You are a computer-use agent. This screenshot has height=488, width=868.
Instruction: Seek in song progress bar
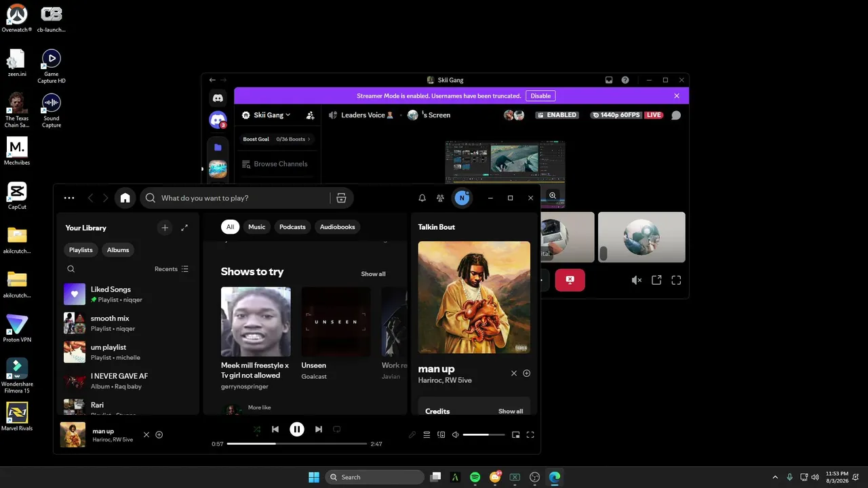coord(297,444)
